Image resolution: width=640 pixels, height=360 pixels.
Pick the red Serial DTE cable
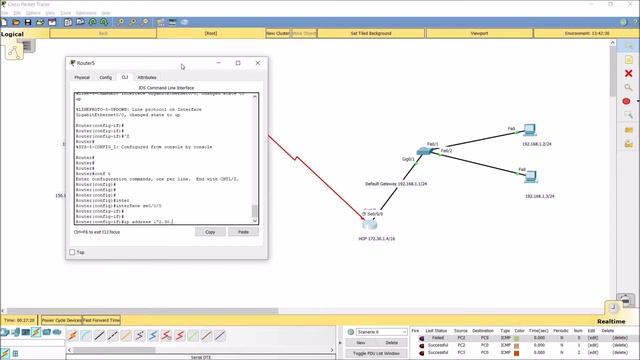pyautogui.click(x=180, y=336)
